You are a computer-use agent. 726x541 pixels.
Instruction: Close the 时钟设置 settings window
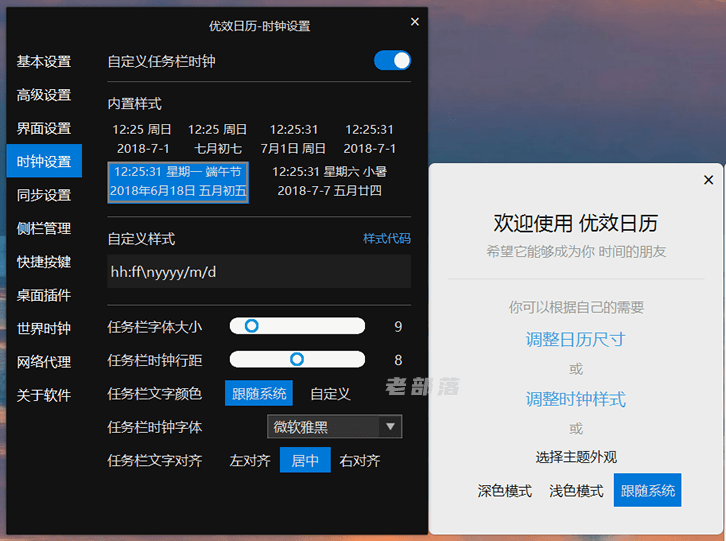(415, 22)
